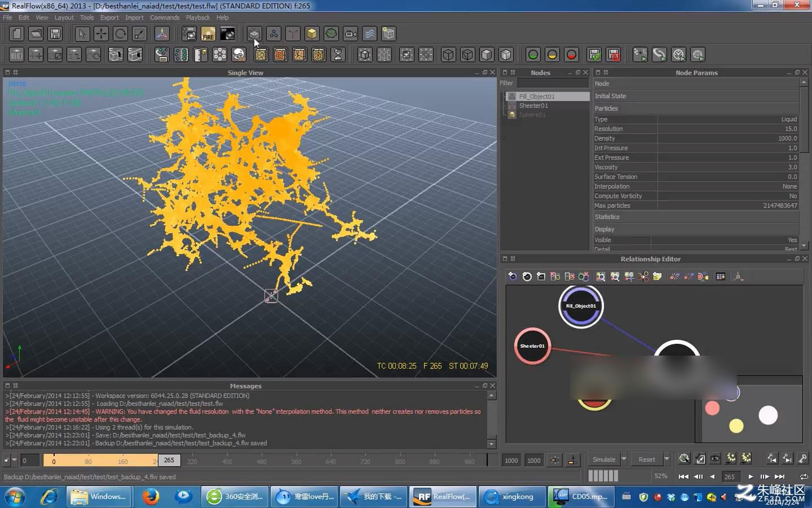
Task: Save the project with the floppy disk icon
Action: [x=55, y=34]
